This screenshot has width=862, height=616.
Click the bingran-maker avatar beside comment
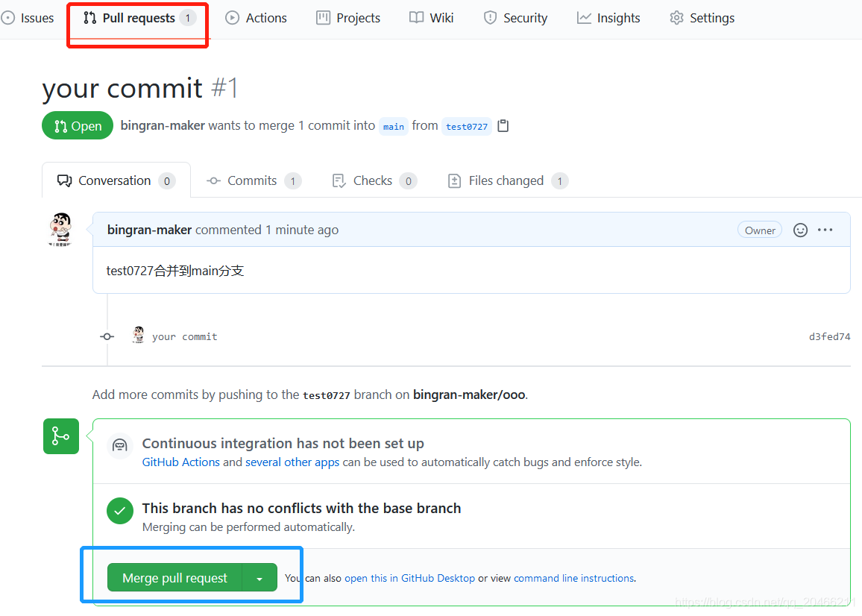[60, 230]
